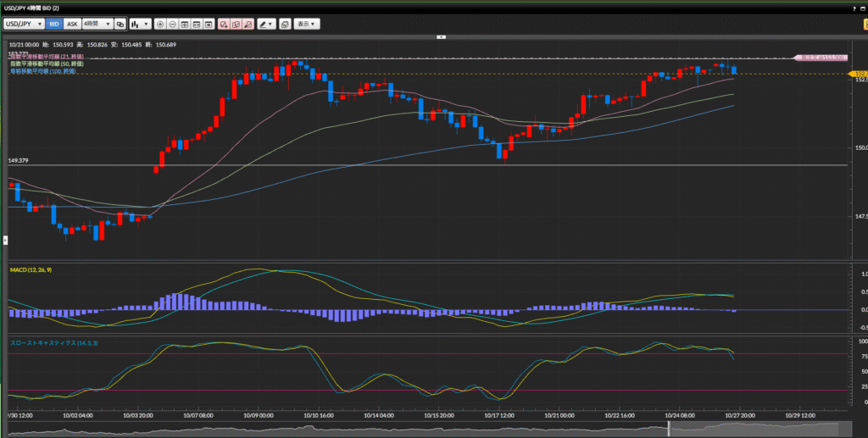The height and width of the screenshot is (438, 868).
Task: Click the collapse handle above the chart
Action: (x=441, y=37)
